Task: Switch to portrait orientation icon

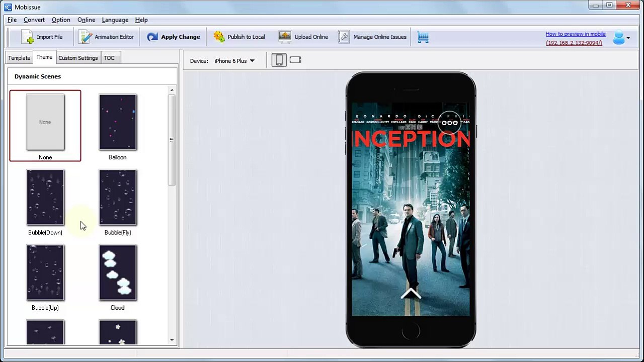Action: (279, 60)
